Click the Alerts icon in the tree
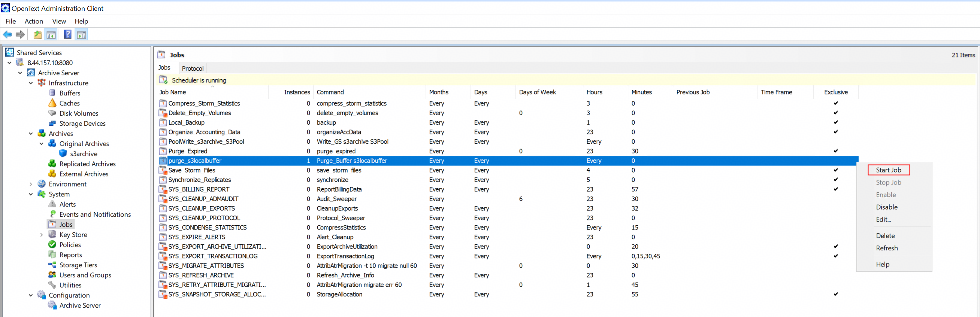 pos(52,204)
